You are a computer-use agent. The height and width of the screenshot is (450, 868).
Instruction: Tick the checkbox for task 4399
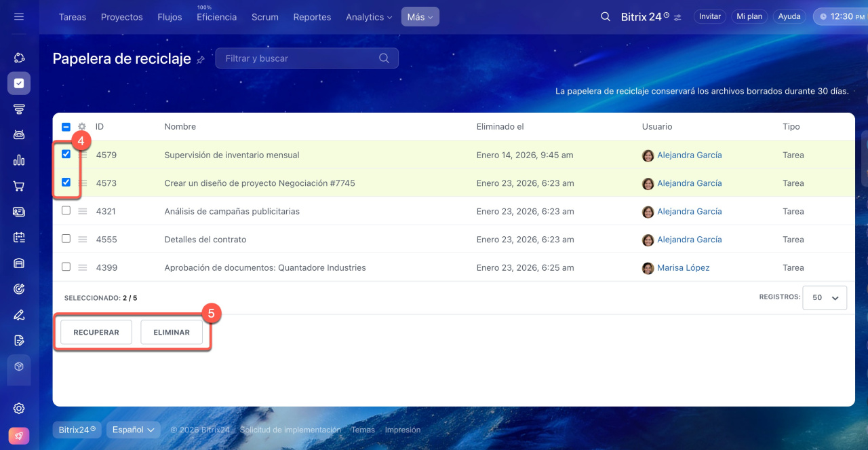(66, 267)
